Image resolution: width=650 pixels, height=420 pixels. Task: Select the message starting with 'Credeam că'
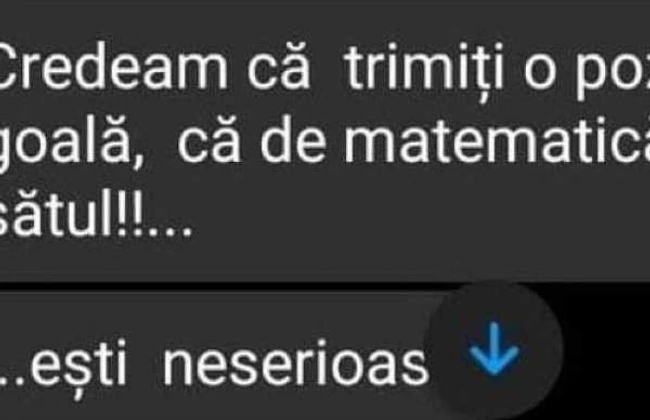point(325,140)
